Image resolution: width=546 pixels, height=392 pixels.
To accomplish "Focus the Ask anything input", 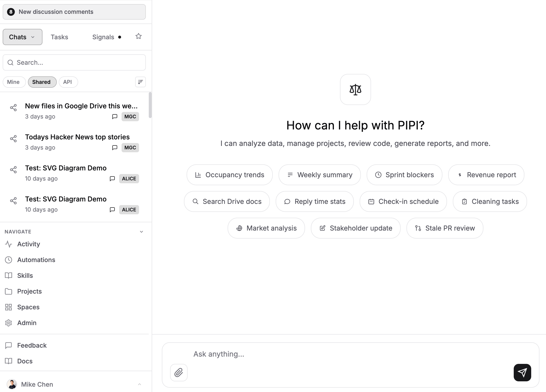I will (x=351, y=354).
